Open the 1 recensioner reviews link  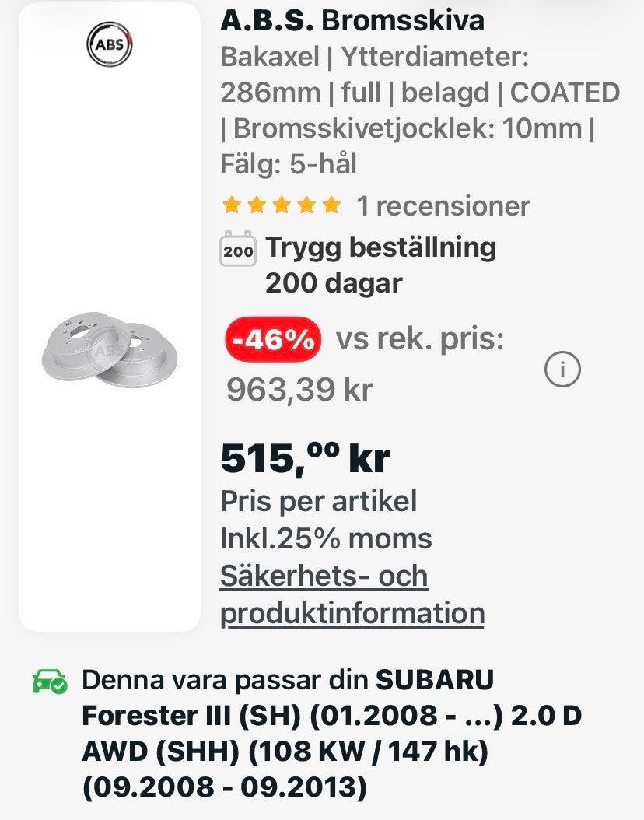coord(443,205)
